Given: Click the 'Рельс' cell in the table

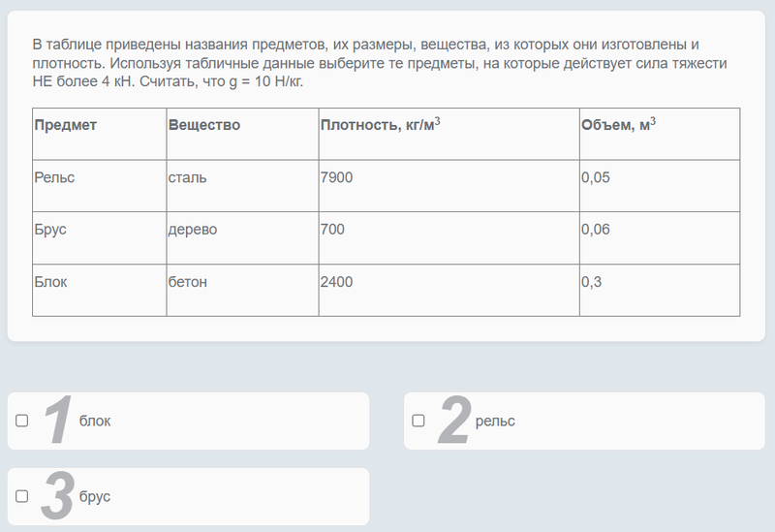Looking at the screenshot, I should [x=54, y=178].
